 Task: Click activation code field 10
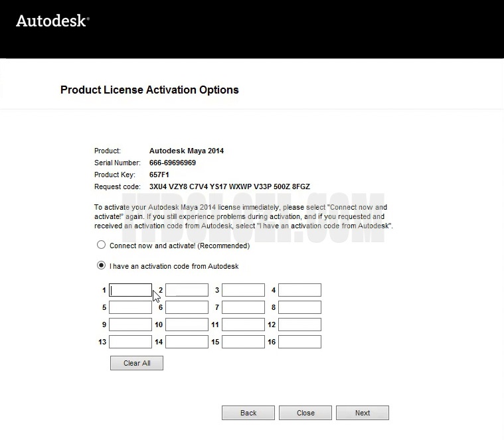[187, 325]
